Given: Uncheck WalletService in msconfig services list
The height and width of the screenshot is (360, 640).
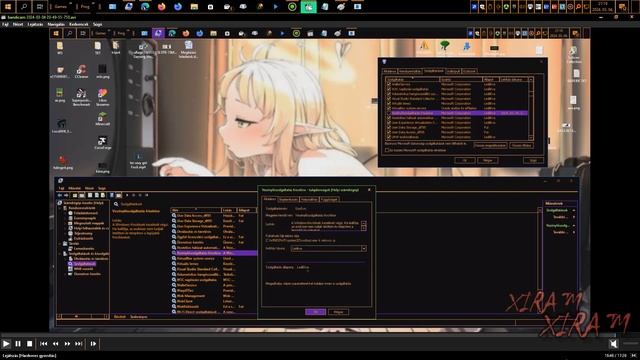Looking at the screenshot, I should point(389,84).
